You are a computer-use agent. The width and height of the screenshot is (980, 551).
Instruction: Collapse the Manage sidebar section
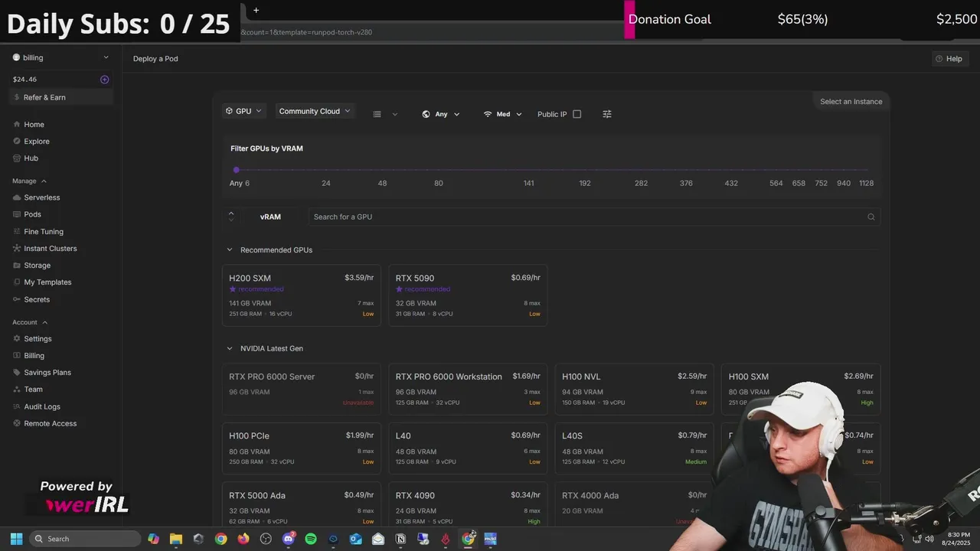pyautogui.click(x=30, y=181)
